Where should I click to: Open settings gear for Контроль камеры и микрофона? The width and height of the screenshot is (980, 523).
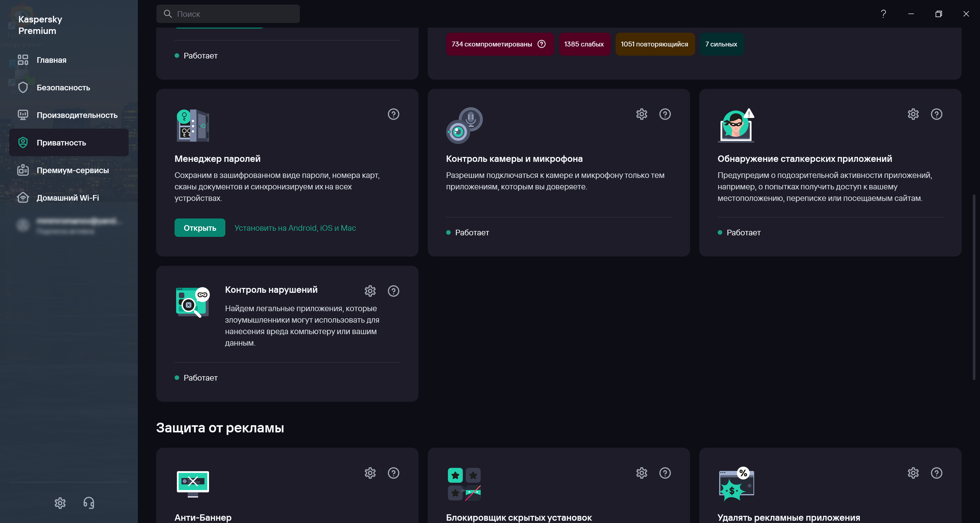tap(641, 114)
